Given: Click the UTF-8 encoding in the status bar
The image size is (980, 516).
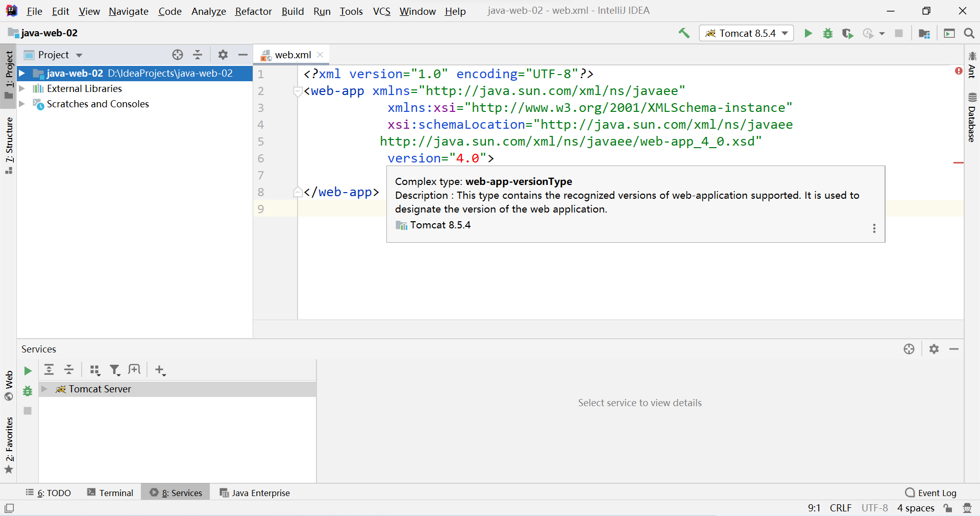Looking at the screenshot, I should [x=875, y=508].
